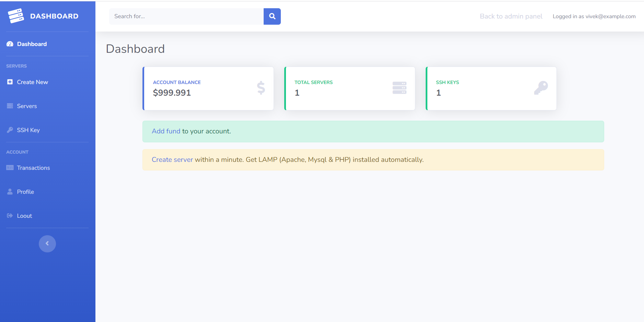Select the Dashboard menu entry in sidebar
This screenshot has width=644, height=322.
32,44
